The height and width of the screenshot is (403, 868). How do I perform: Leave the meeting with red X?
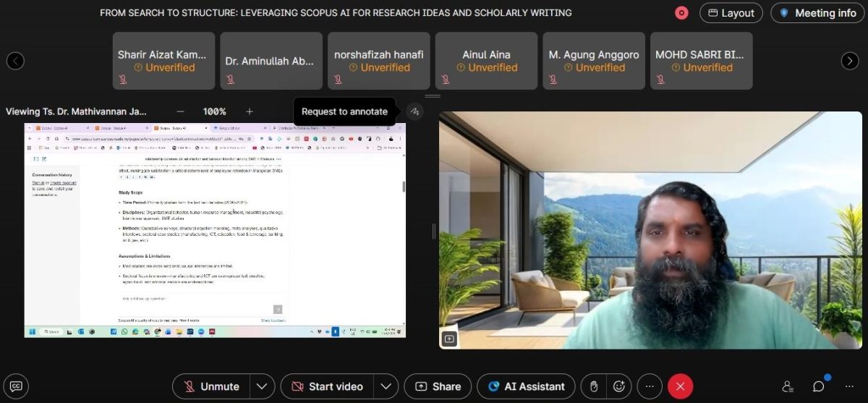(x=680, y=386)
